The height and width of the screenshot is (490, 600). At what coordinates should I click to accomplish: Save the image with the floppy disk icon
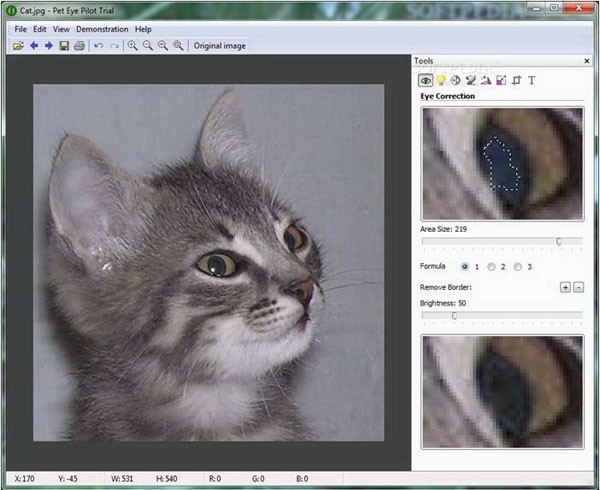64,46
